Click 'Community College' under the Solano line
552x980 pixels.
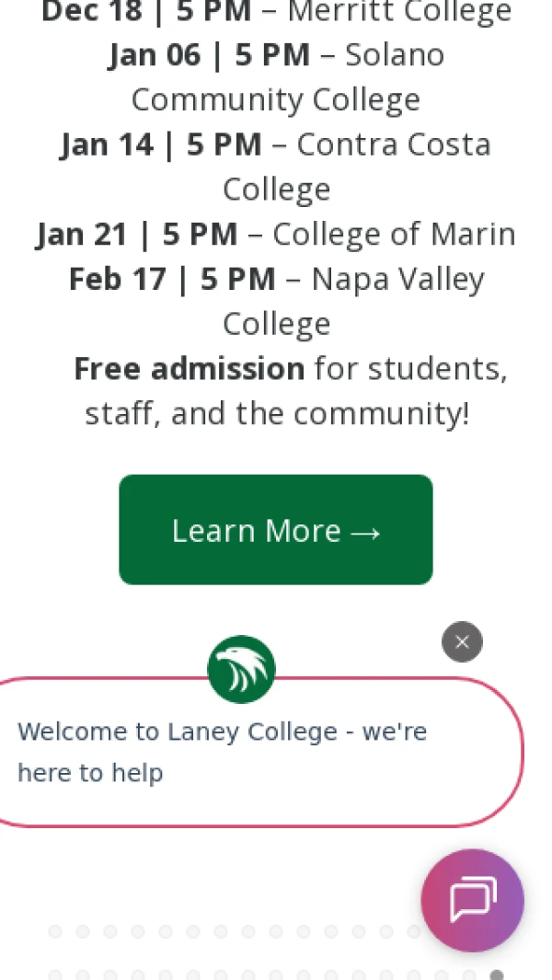pyautogui.click(x=276, y=99)
